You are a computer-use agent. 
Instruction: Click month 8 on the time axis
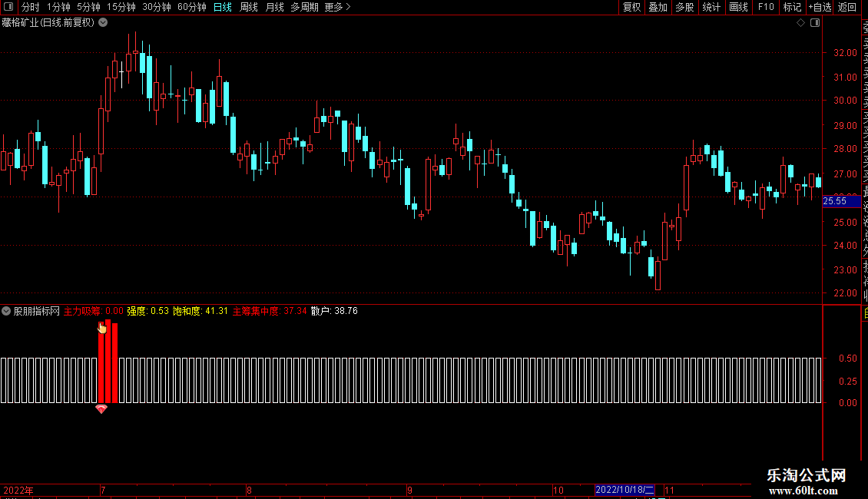tap(249, 490)
